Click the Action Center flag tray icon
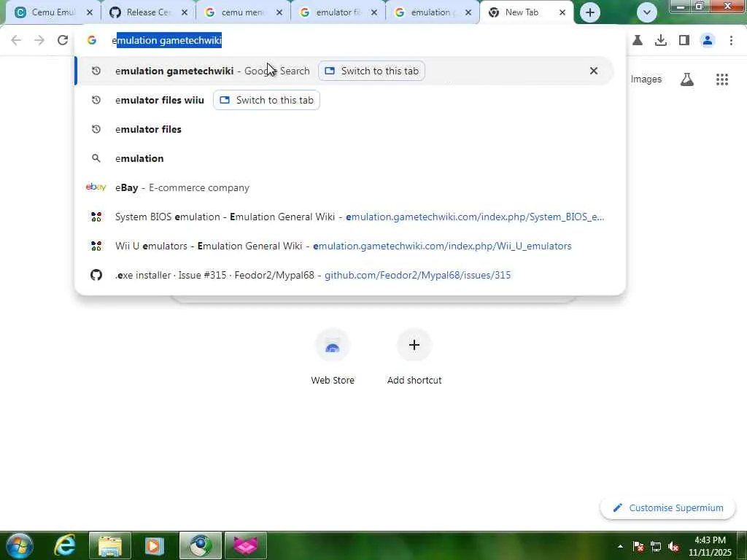Viewport: 747px width, 560px height. (x=638, y=546)
